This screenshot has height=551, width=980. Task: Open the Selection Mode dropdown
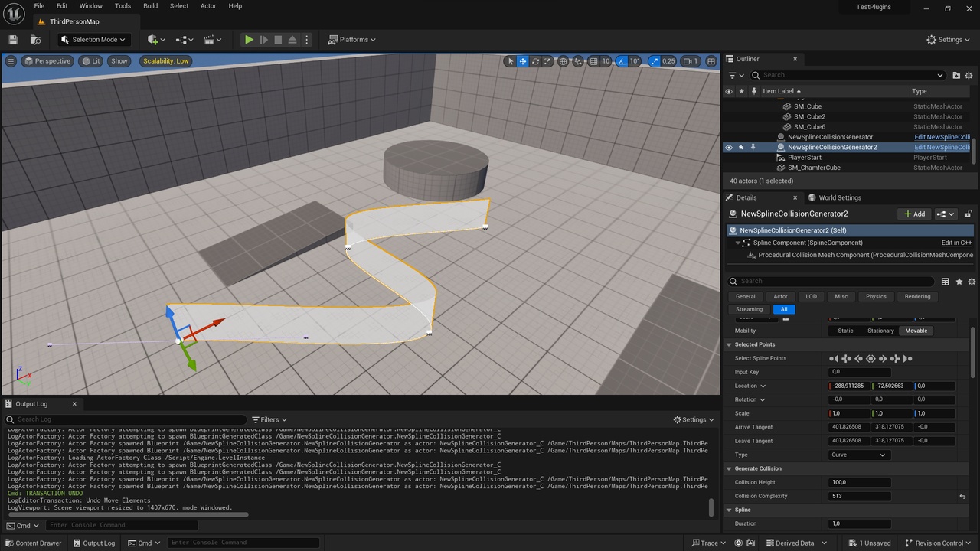93,40
